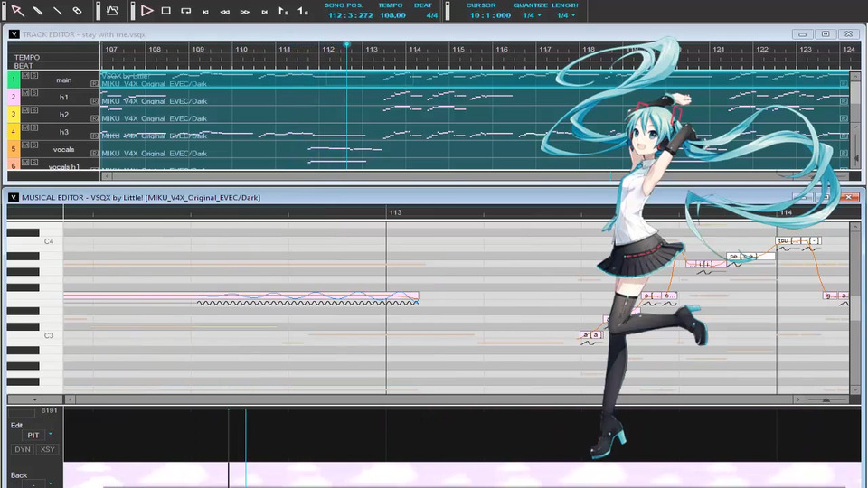This screenshot has width=868, height=488.
Task: Maximize the Track Editor window
Action: pos(826,34)
